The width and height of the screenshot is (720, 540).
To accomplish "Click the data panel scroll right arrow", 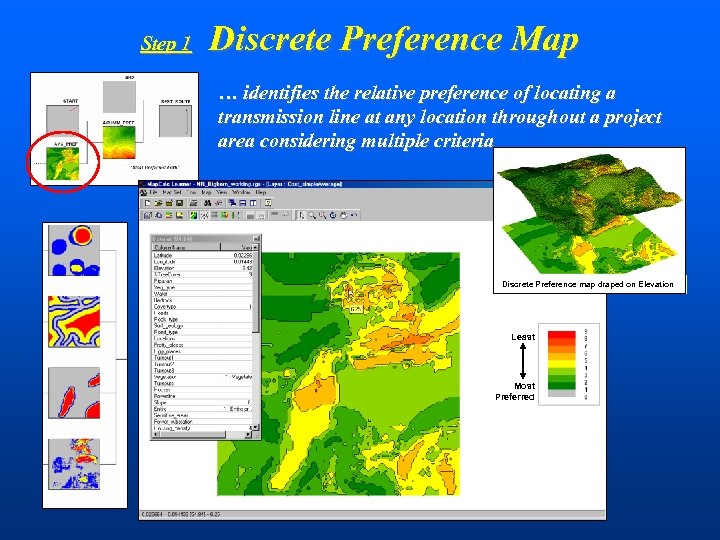I will [x=248, y=434].
